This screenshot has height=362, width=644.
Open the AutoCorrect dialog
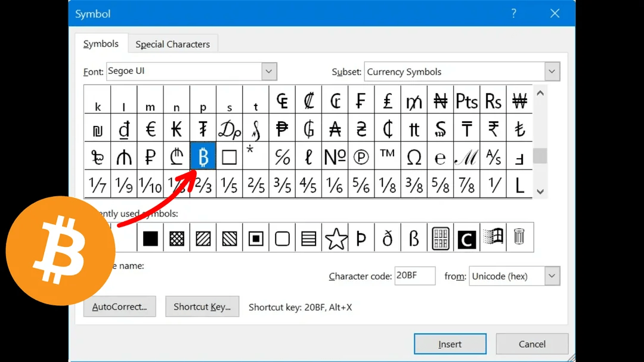(x=119, y=307)
